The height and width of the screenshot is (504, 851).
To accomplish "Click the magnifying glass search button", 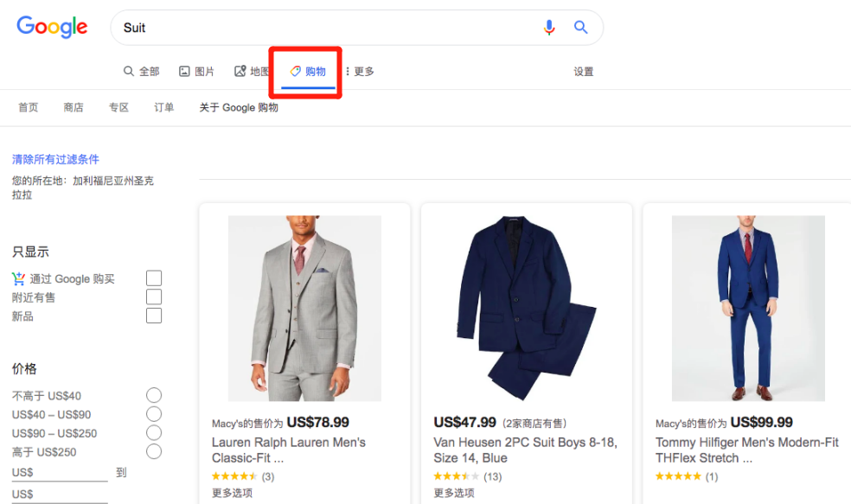I will (581, 28).
